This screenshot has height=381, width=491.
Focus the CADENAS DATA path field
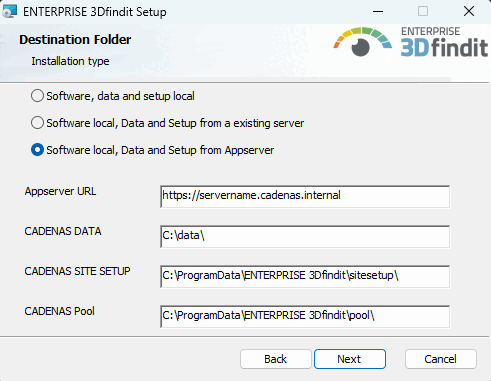[x=305, y=236]
